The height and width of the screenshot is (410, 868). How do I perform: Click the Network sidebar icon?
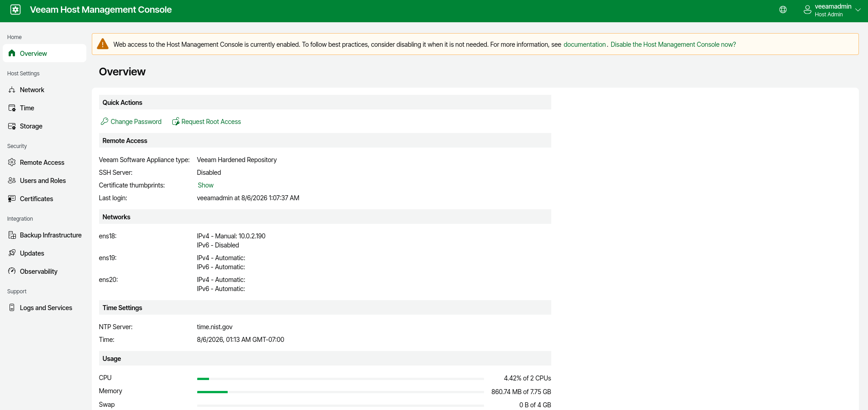tap(12, 90)
